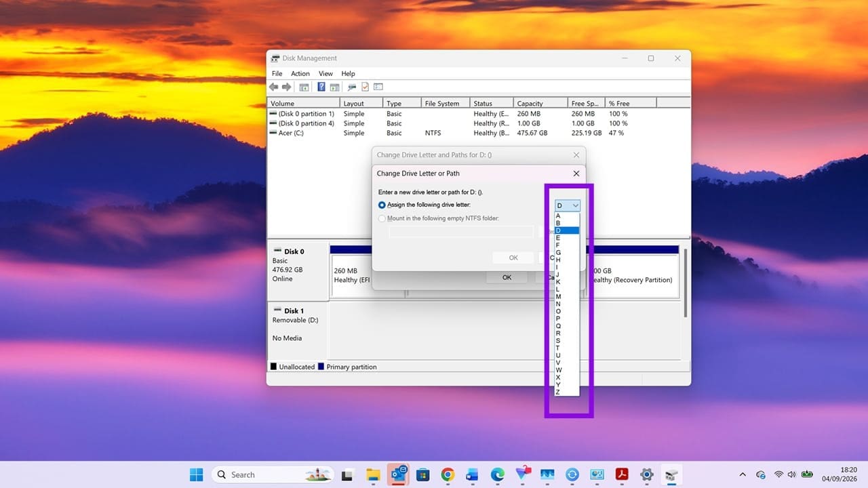Choose letter B from the drive letter list

pyautogui.click(x=567, y=223)
